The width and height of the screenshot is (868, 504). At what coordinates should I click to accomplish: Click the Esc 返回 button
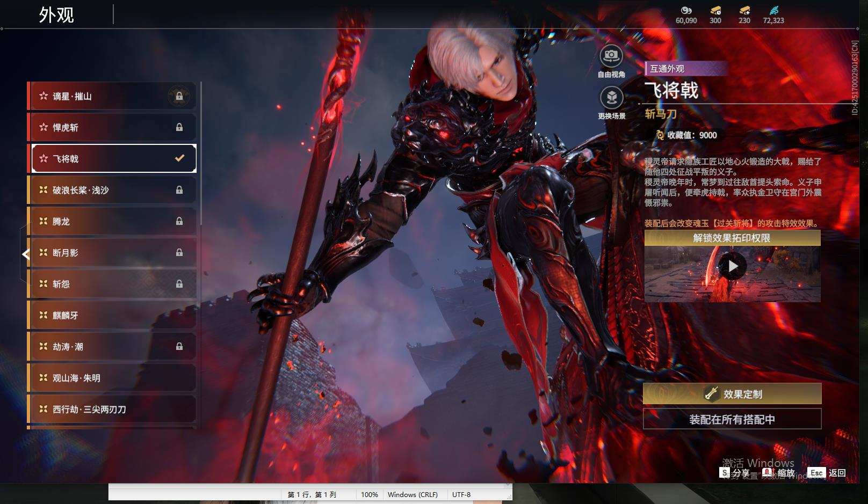[827, 473]
